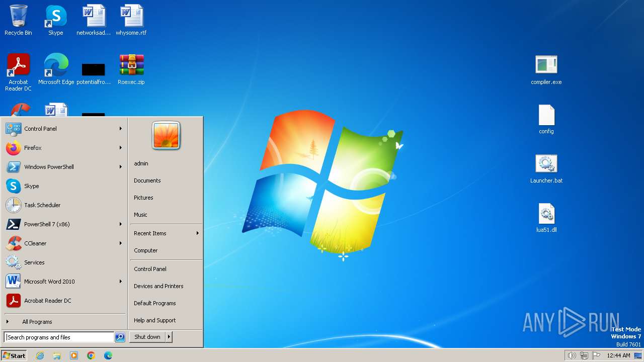
Task: Select the whysome.rtf desktop file
Action: point(131,20)
